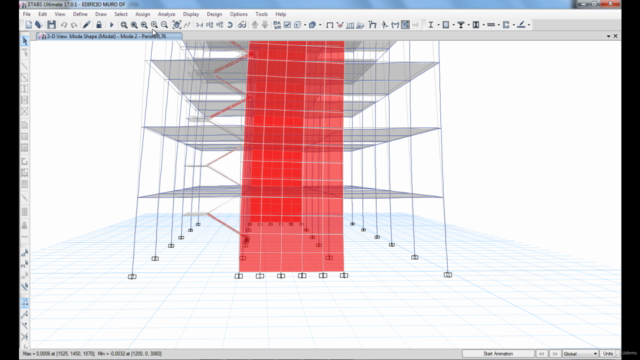
Task: Expand the Shear Wall Design dropdown arrow
Action: pos(514,25)
